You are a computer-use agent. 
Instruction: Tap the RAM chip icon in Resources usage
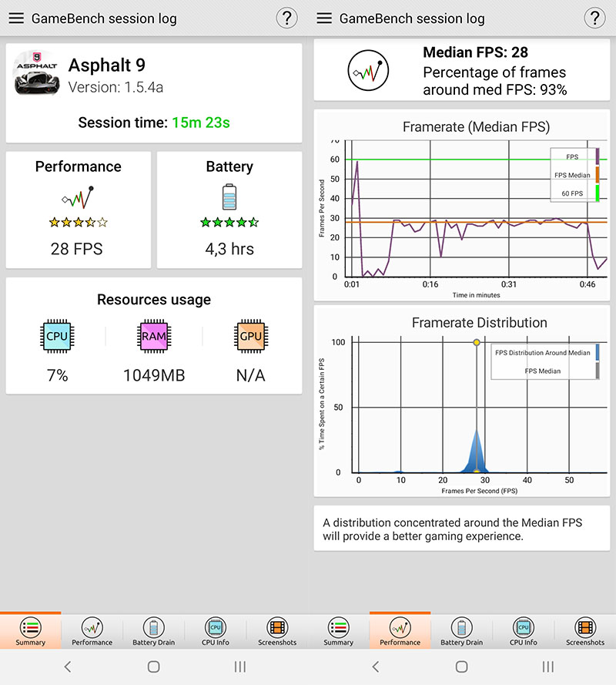154,337
